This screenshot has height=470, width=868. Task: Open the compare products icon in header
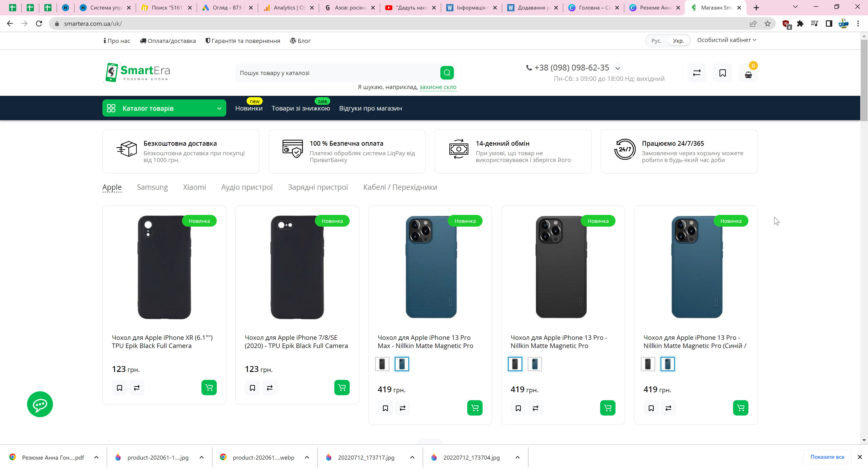pyautogui.click(x=696, y=73)
